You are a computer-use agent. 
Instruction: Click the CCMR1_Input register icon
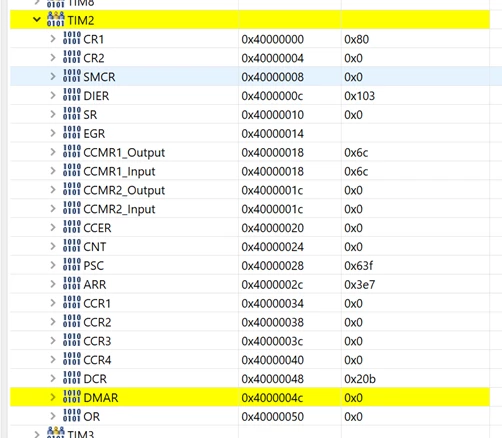(72, 170)
